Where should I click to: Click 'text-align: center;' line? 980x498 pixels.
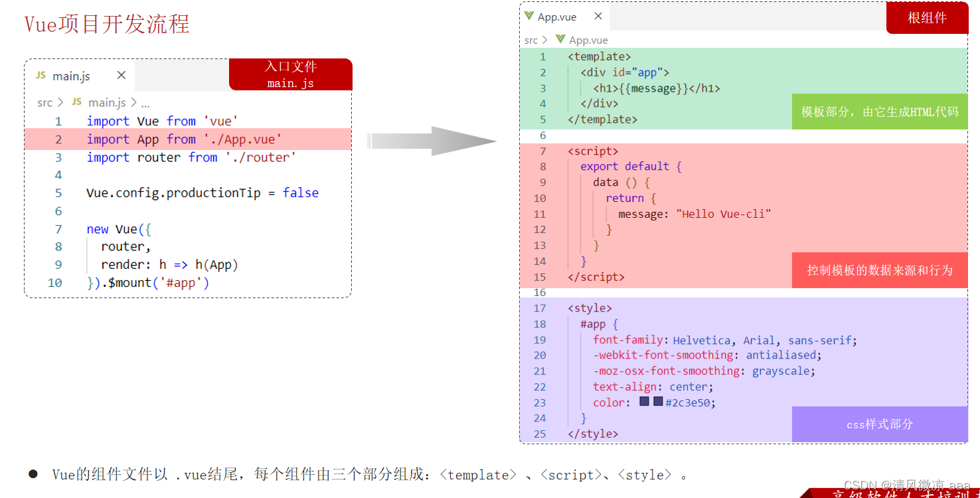[x=653, y=387]
